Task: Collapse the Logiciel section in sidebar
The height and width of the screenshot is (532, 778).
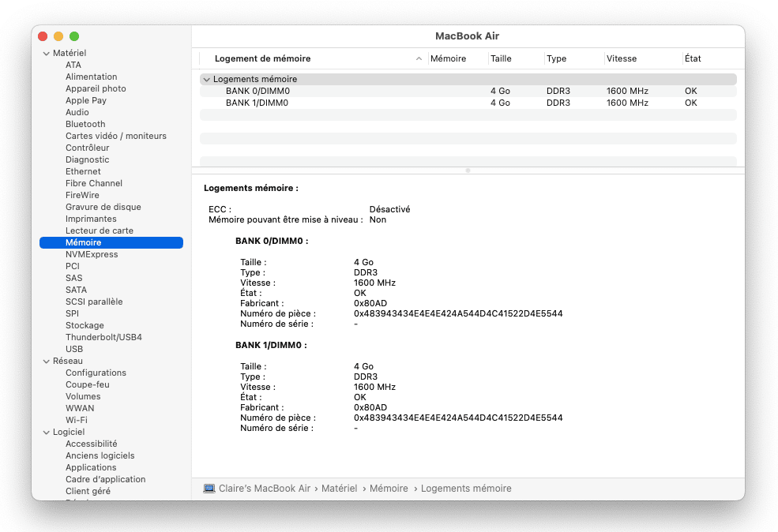Action: (x=46, y=432)
